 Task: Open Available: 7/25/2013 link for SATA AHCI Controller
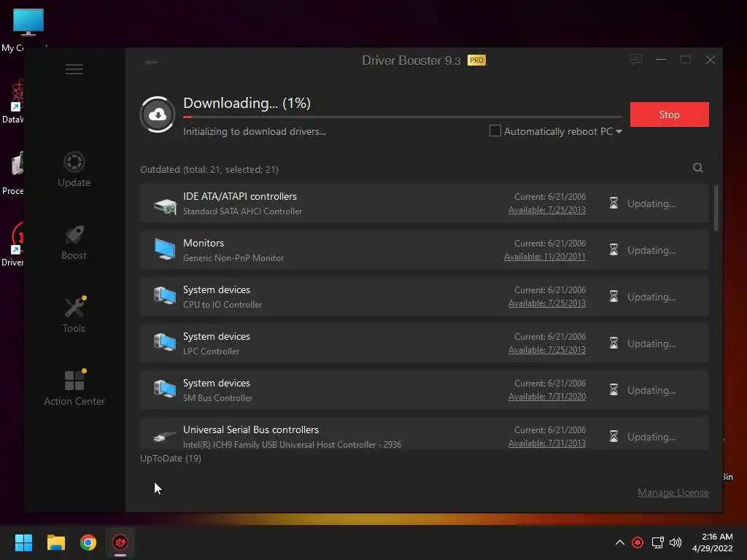[547, 210]
